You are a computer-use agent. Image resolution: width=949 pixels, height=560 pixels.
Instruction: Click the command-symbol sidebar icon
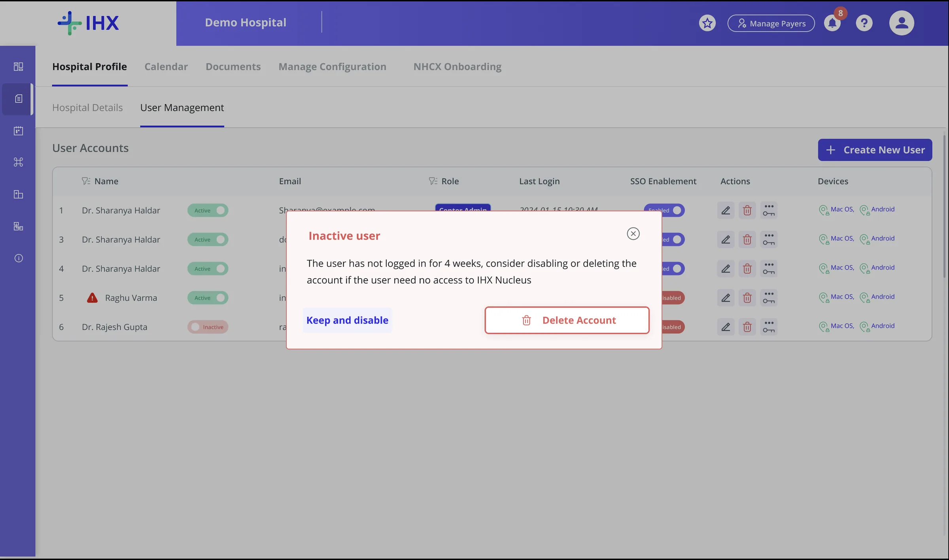pos(18,162)
